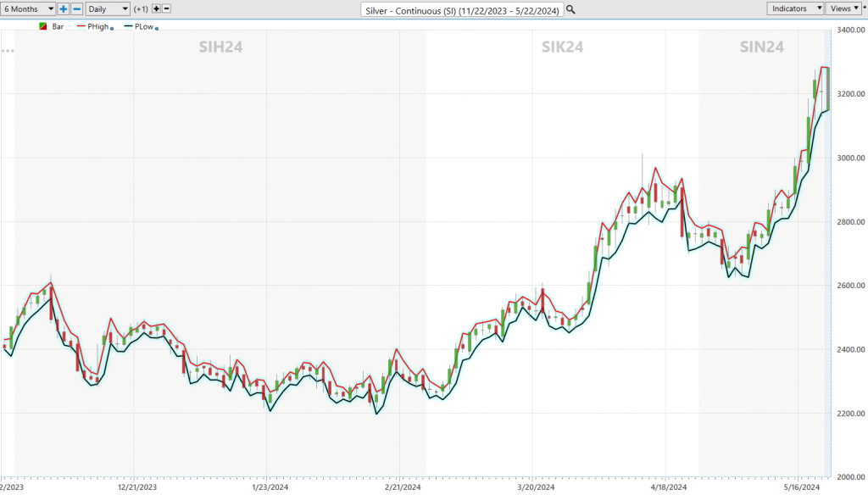Click the 3000.00 price axis label
This screenshot has height=495, width=868.
849,158
